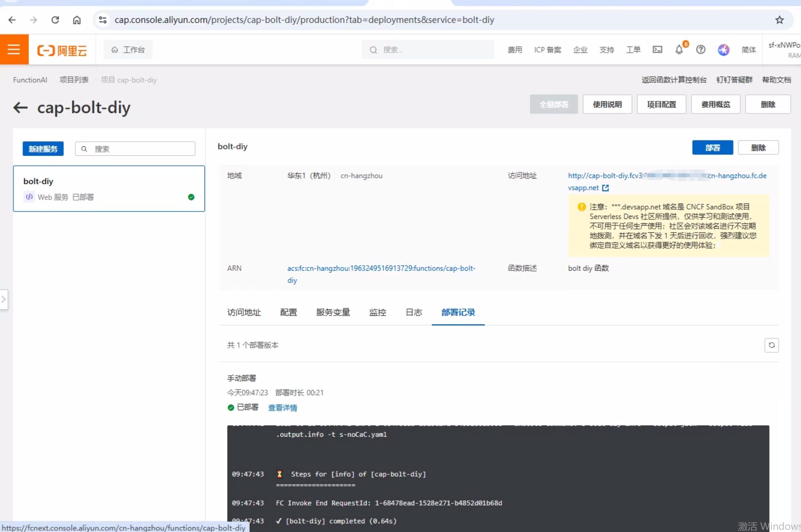Delete bolt-diy service with 删除 button
This screenshot has width=801, height=532.
758,148
